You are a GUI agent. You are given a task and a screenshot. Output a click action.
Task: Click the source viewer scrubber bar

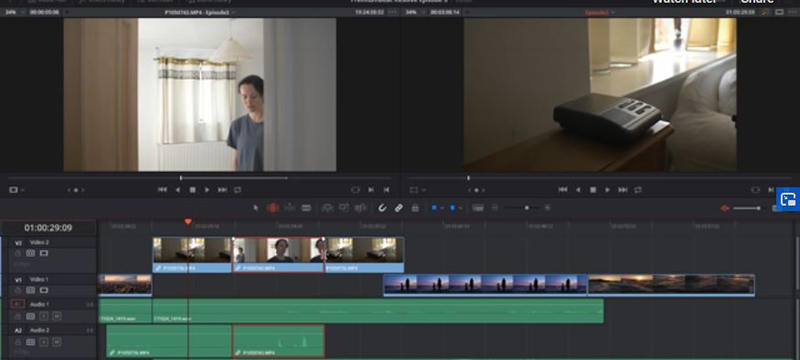[199, 178]
